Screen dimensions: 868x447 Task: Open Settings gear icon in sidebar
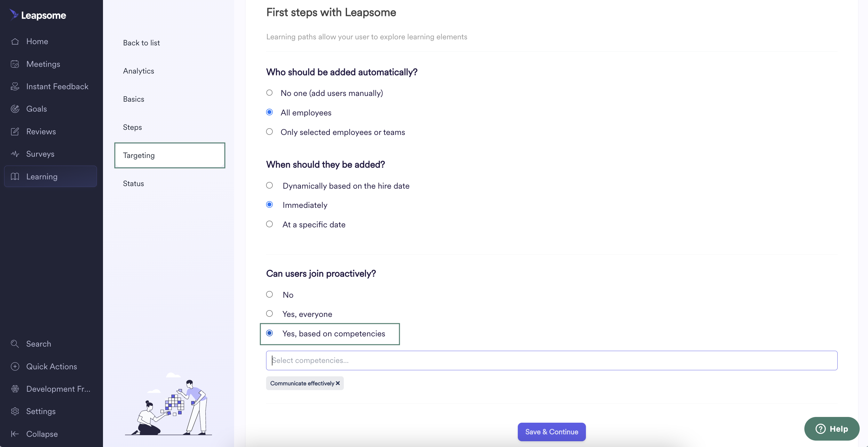coord(15,411)
